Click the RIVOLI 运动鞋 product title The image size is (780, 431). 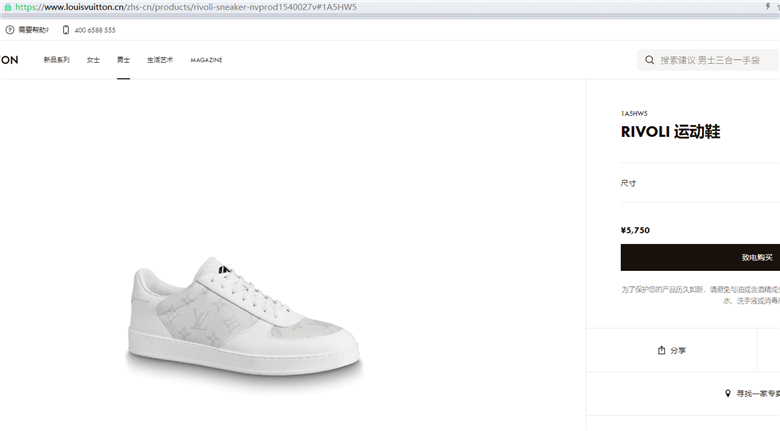[670, 132]
